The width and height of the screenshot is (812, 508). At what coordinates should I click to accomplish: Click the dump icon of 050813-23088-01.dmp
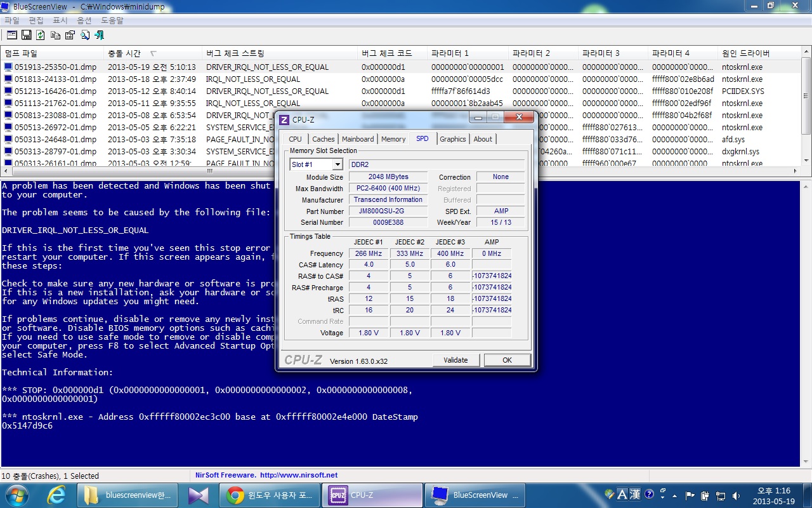click(8, 115)
